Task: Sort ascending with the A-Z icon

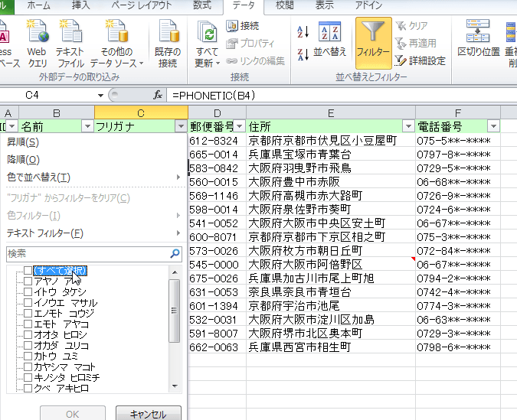Action: click(303, 32)
